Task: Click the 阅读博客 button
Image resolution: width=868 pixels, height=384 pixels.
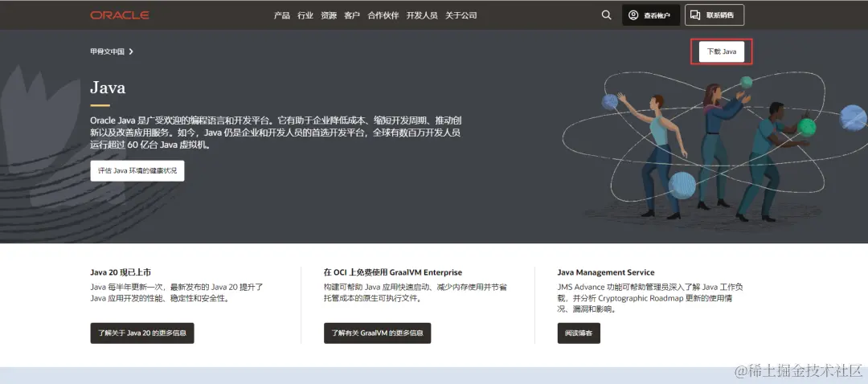Action: click(579, 333)
